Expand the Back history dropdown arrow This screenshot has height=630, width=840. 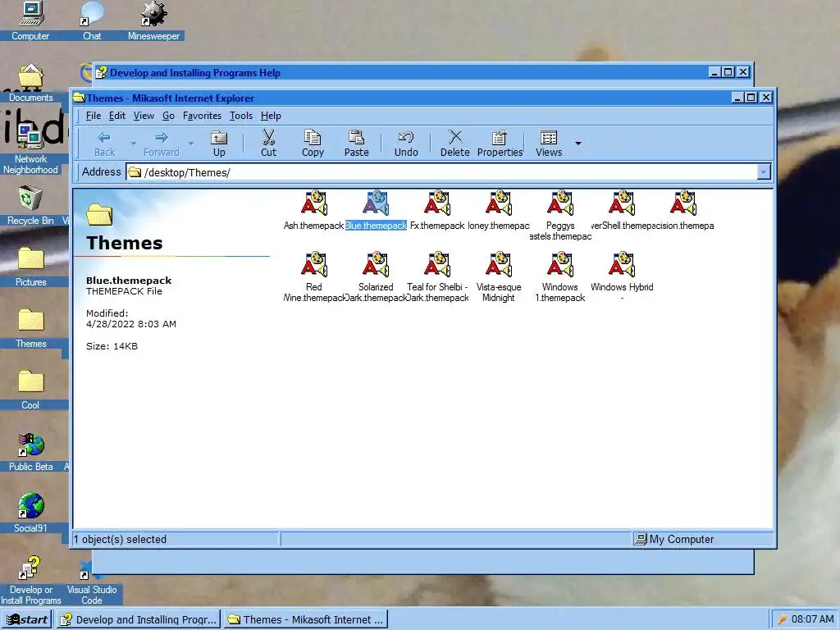point(134,144)
